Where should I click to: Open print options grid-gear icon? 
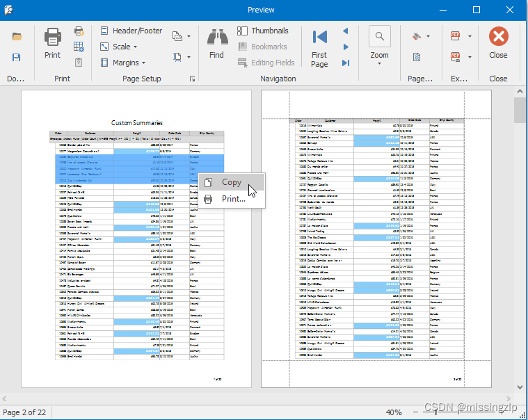click(79, 47)
